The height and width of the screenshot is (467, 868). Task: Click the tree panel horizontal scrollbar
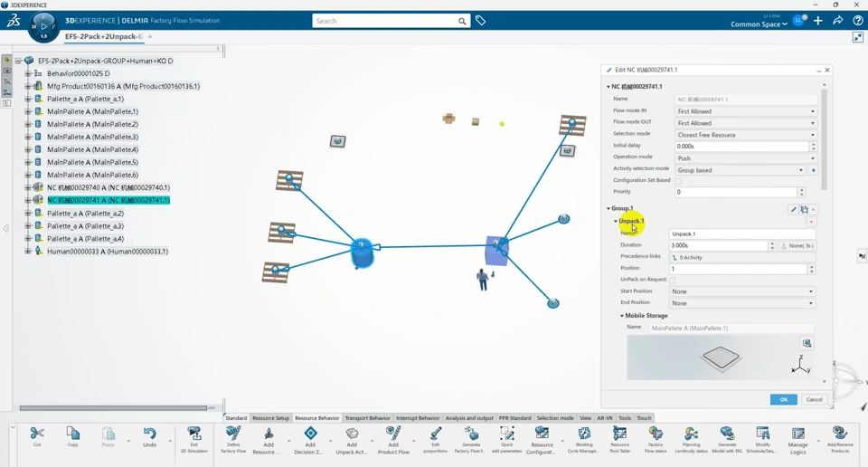[x=114, y=408]
